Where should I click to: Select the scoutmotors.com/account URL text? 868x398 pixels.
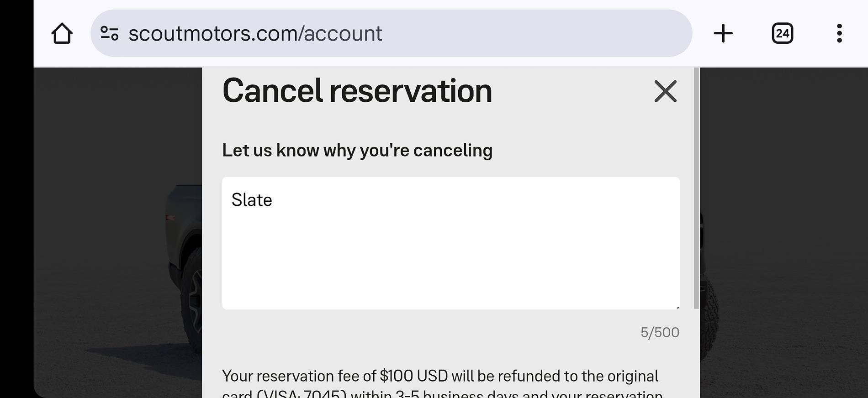255,33
